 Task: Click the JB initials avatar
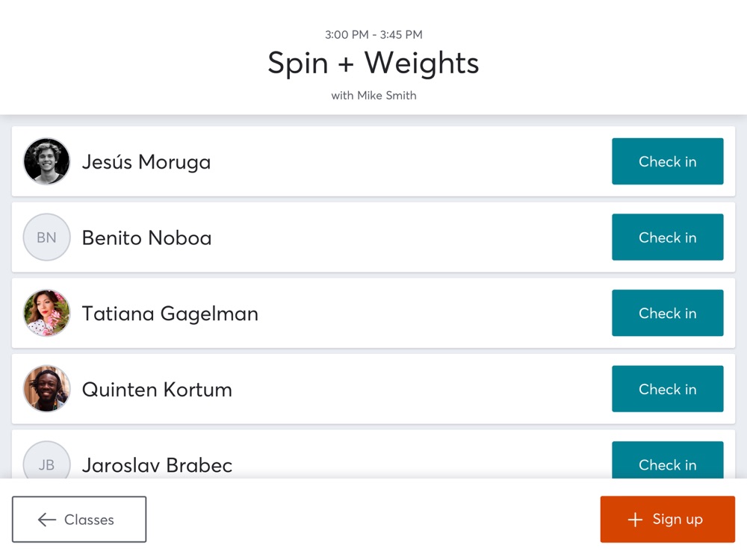point(46,460)
